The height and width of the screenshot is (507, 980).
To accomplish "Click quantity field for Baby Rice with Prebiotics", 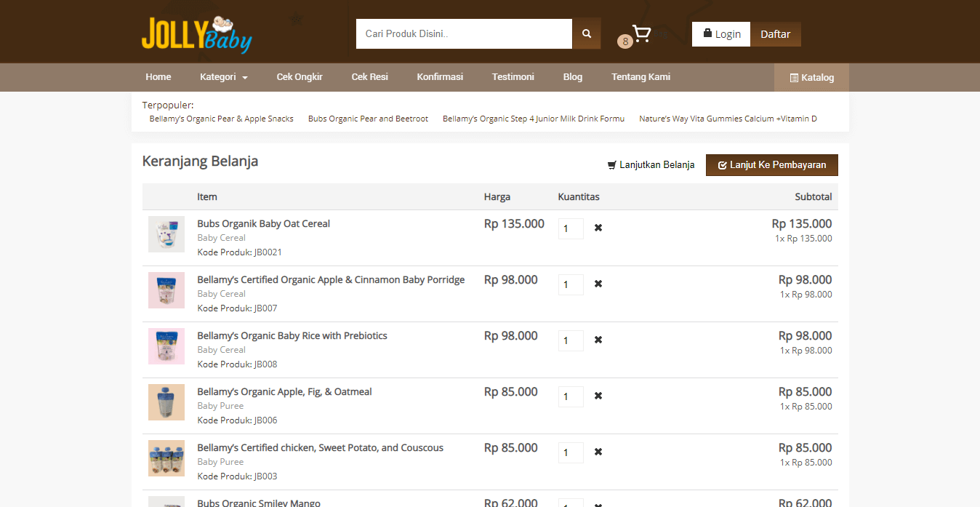I will tap(571, 340).
